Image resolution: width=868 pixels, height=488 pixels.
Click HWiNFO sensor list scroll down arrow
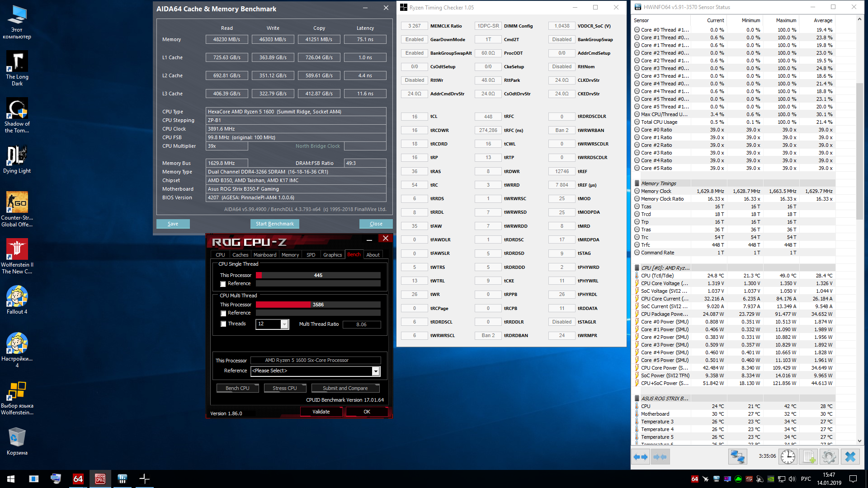[859, 441]
